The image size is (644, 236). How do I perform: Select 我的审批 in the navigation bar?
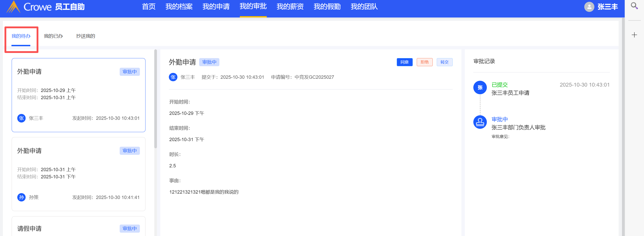tap(253, 7)
